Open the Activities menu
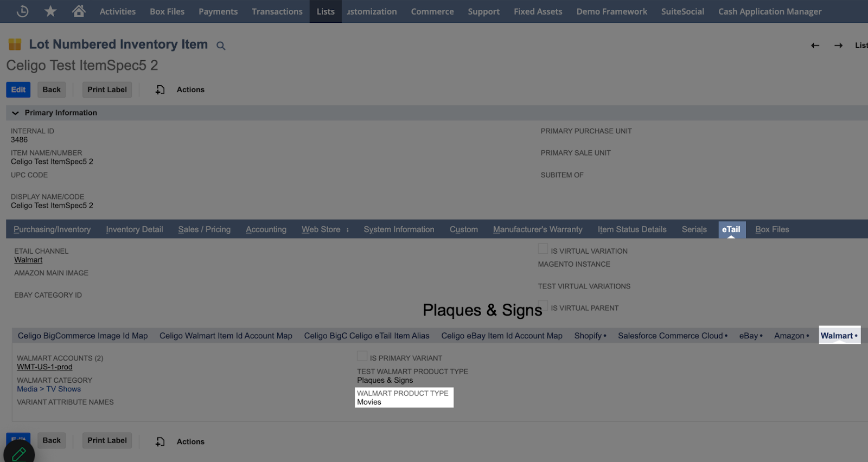Image resolution: width=868 pixels, height=462 pixels. (118, 11)
